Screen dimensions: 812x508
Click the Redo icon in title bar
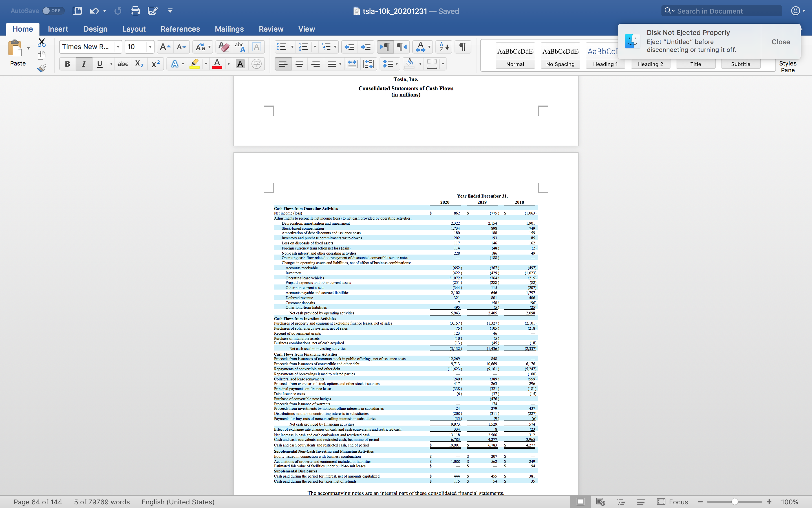pyautogui.click(x=118, y=11)
